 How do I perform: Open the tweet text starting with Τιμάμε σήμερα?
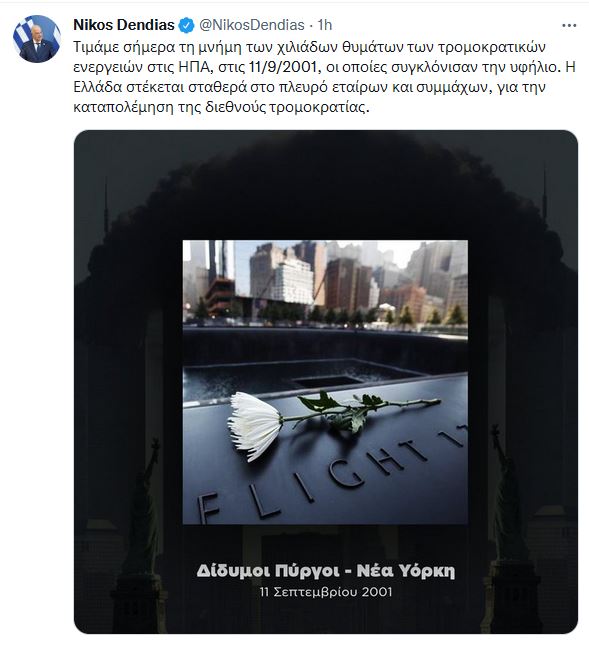(324, 77)
